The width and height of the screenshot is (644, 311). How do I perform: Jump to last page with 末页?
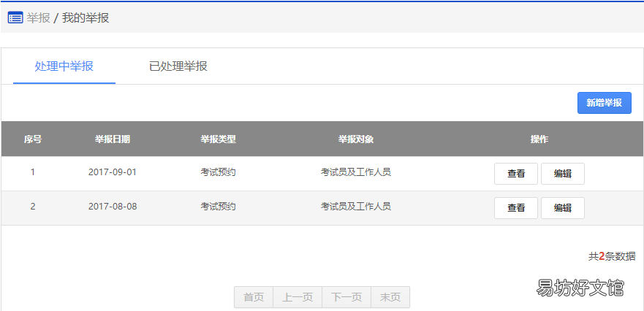[x=390, y=297]
